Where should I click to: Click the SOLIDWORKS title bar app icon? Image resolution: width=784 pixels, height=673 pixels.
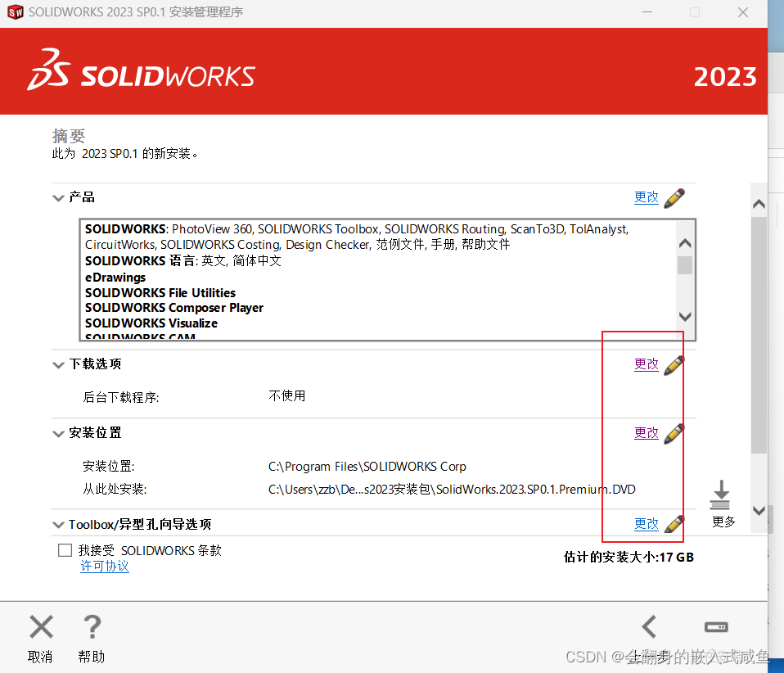16,12
